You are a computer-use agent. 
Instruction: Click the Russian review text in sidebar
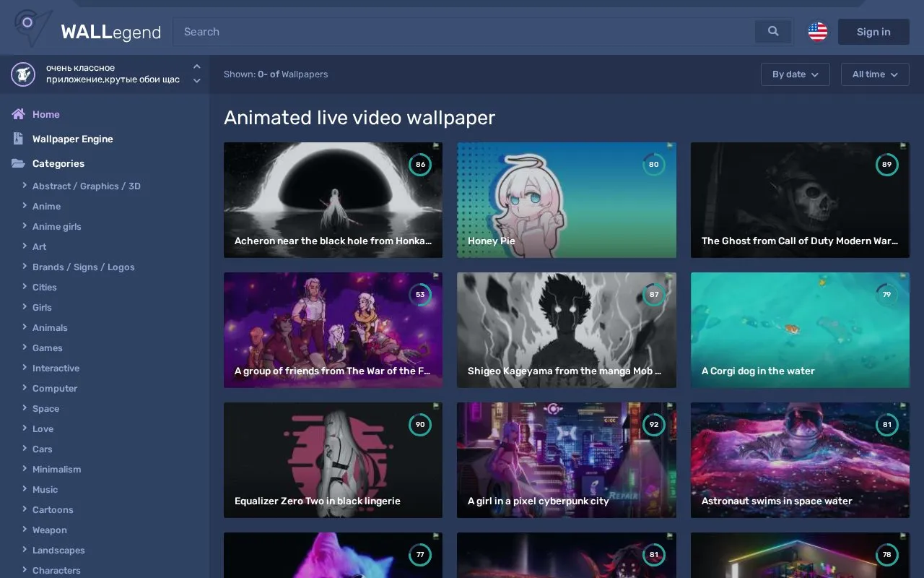113,74
